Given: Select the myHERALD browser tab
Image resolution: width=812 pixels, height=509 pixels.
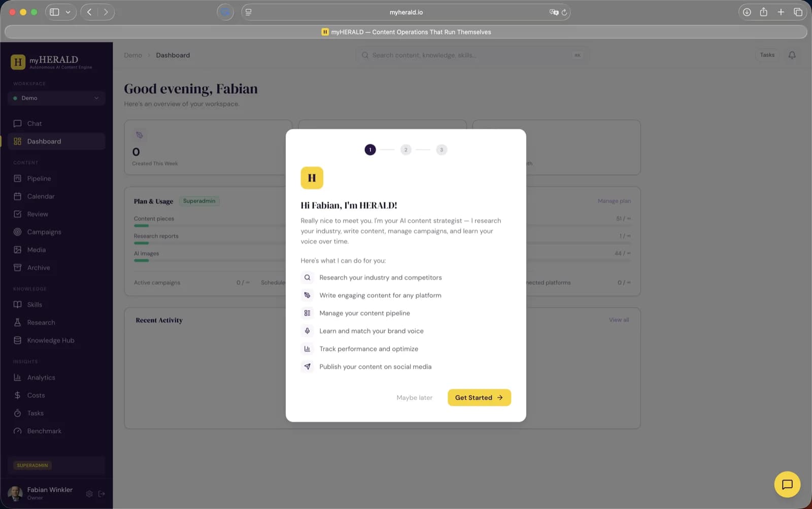Looking at the screenshot, I should click(406, 32).
